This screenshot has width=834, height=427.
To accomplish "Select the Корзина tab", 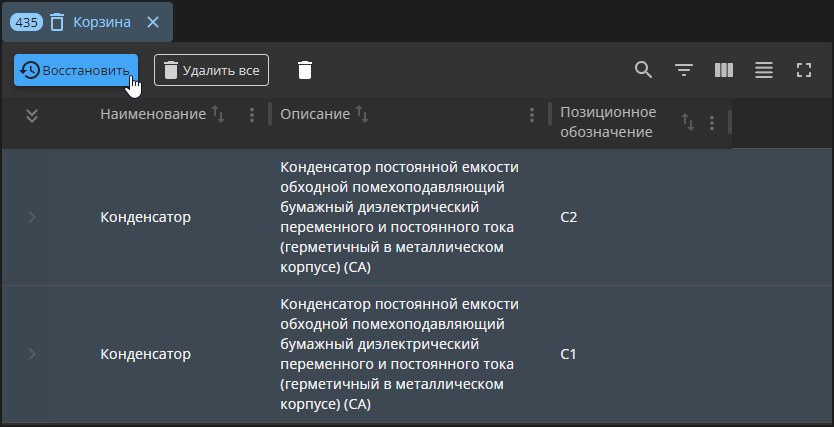I will pos(88,22).
